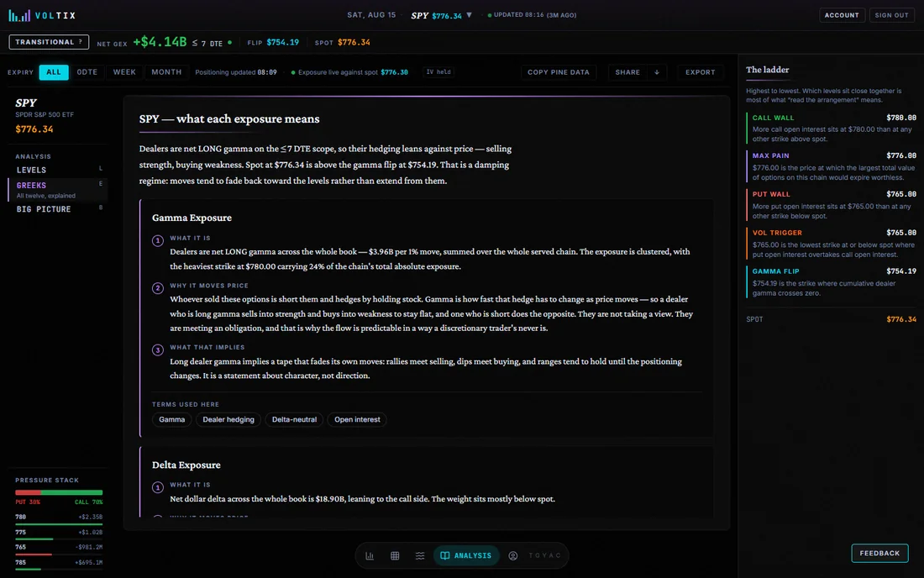Open the FEEDBACK button

879,554
